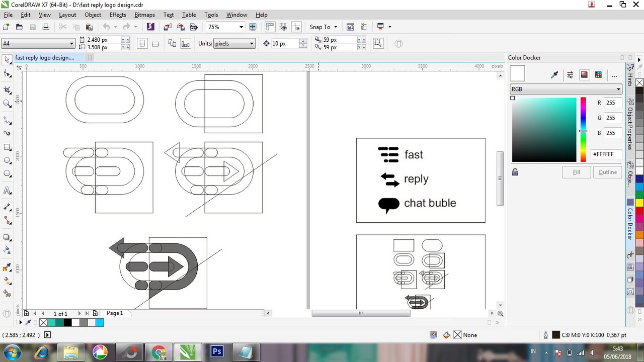The image size is (644, 362).
Task: Select the Rectangle tool in the toolbox
Action: coord(7,147)
